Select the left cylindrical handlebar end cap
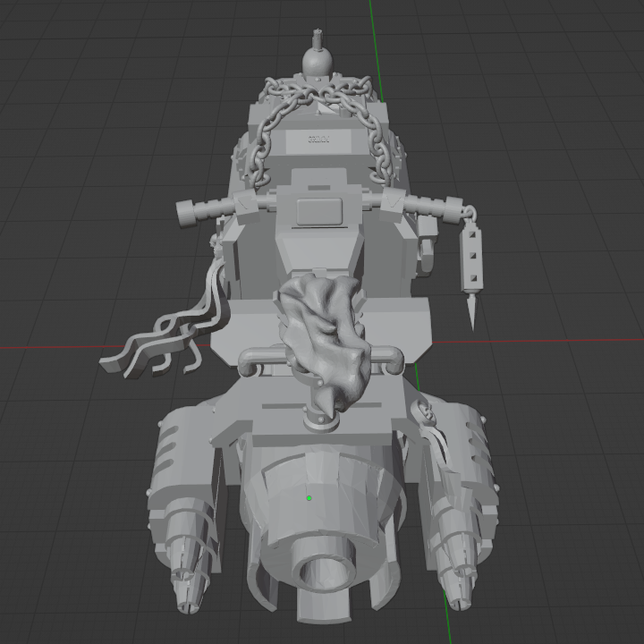Screen dimensions: 644x644 [187, 214]
